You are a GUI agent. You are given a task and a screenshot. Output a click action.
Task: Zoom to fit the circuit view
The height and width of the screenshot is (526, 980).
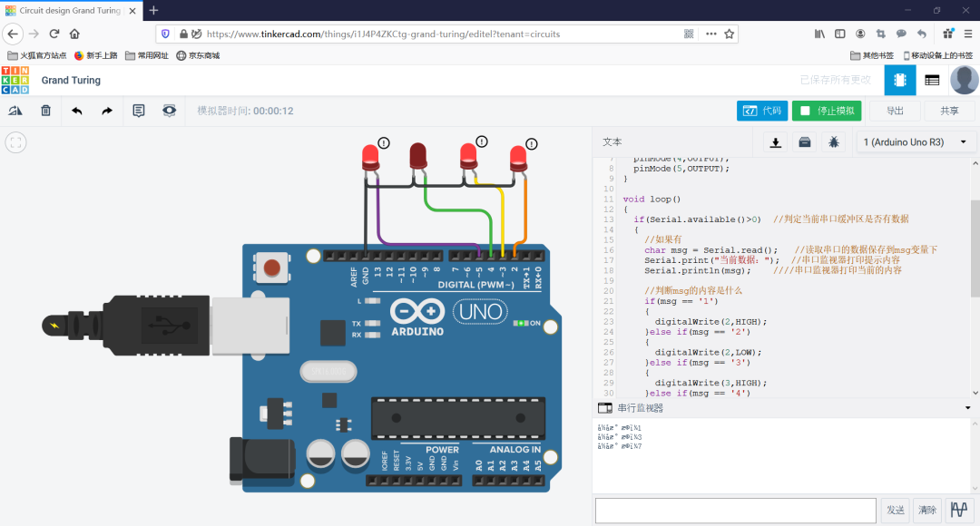[x=15, y=142]
